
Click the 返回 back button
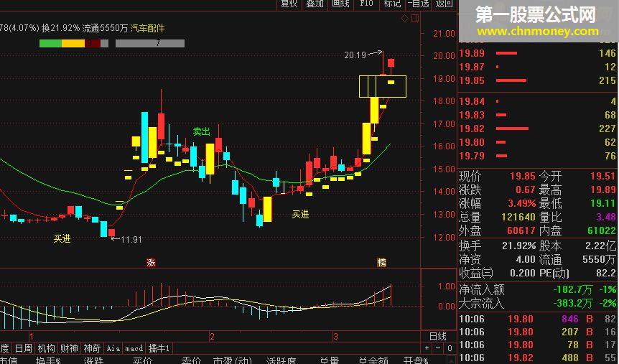tap(444, 4)
